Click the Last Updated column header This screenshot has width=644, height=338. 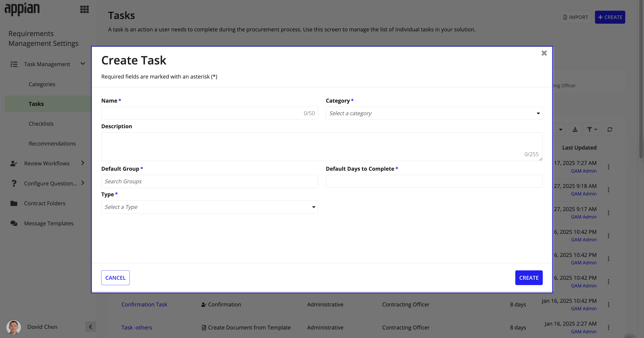coord(579,148)
